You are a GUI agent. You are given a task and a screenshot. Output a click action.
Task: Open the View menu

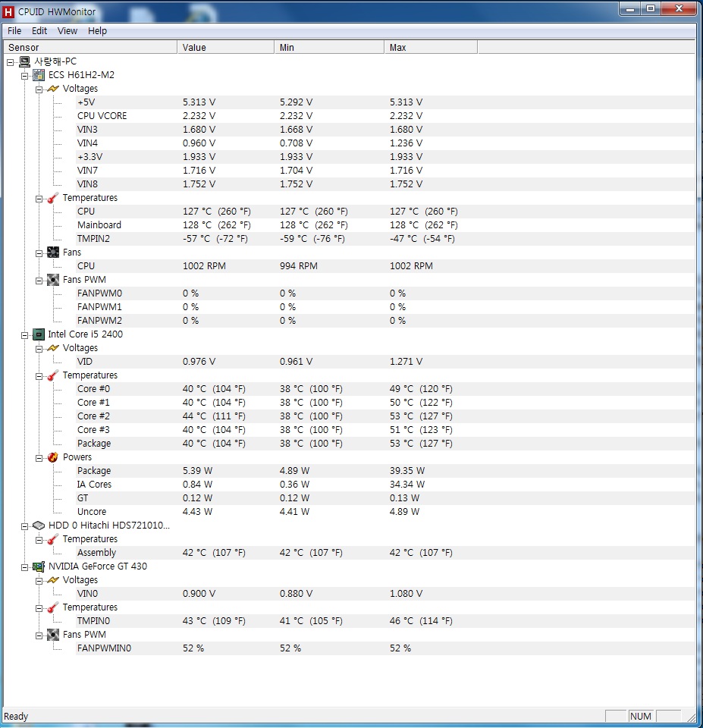67,30
